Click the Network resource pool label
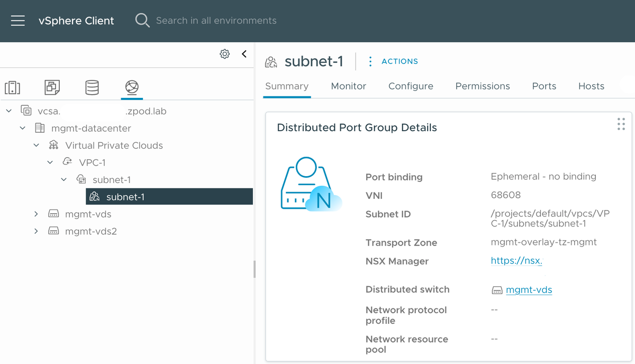The image size is (635, 364). click(407, 344)
